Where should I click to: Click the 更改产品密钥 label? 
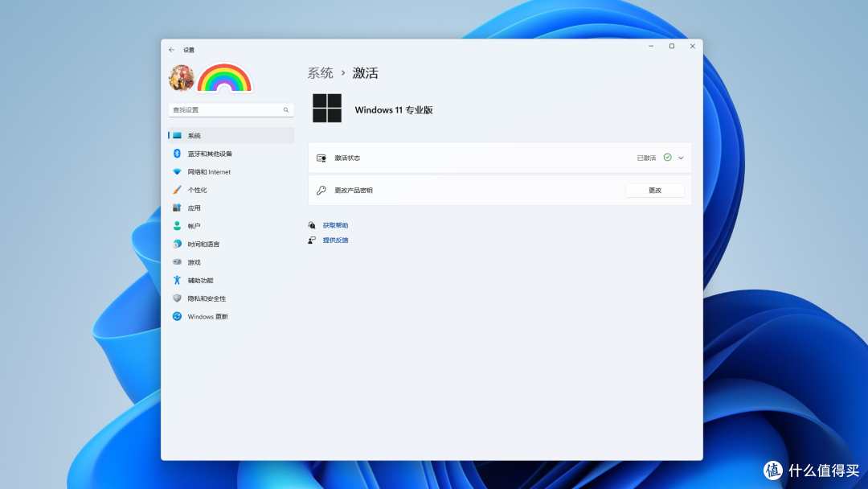[354, 190]
